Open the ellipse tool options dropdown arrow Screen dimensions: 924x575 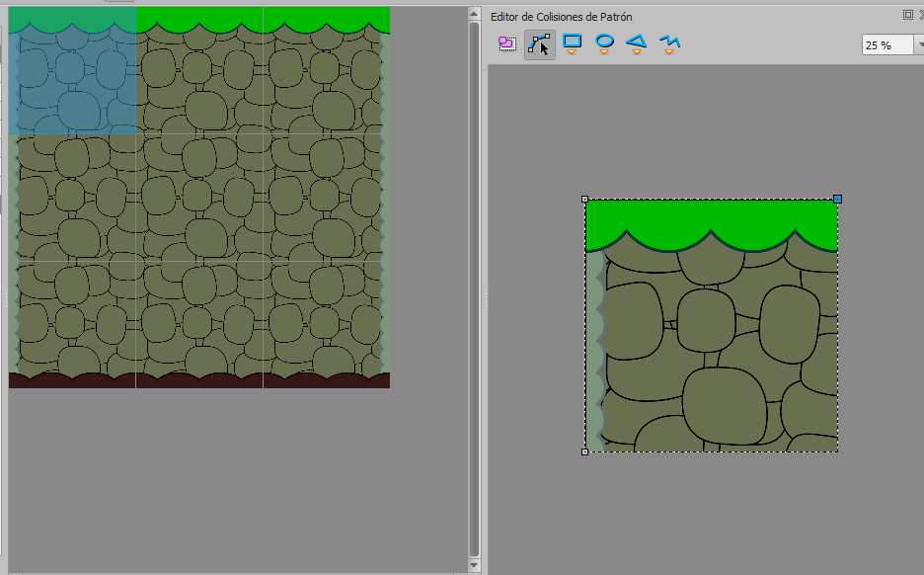604,51
